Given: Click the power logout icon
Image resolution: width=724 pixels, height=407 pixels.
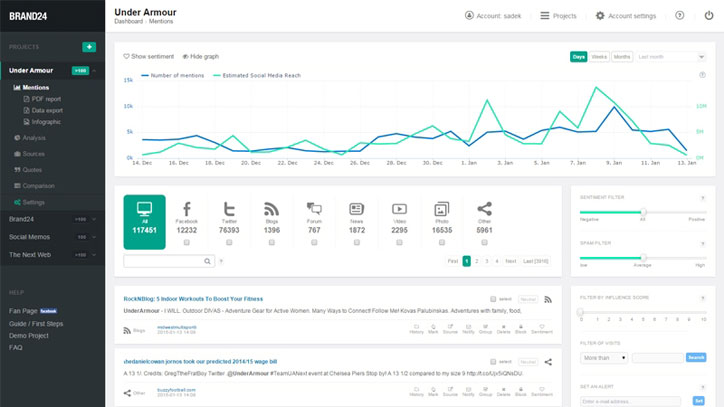Looking at the screenshot, I should pos(709,16).
